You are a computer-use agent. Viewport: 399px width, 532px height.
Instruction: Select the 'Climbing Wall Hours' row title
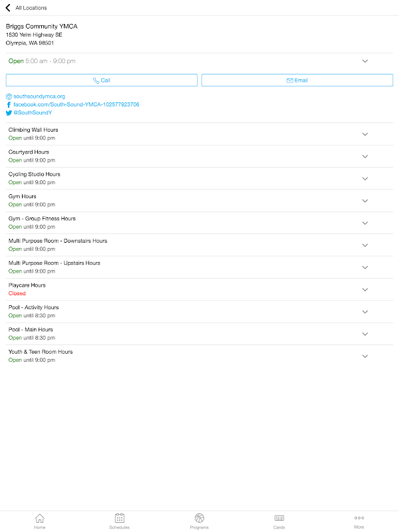pos(33,130)
